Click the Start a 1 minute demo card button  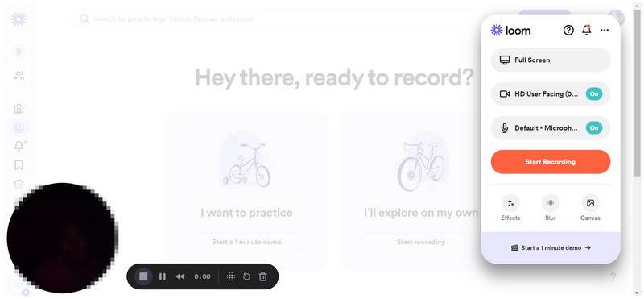[x=246, y=242]
